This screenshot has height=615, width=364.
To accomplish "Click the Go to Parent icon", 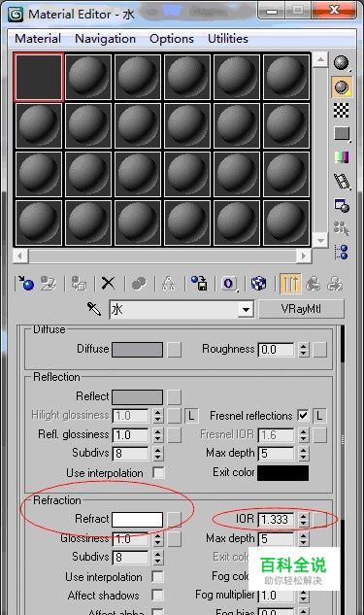I will click(x=314, y=283).
